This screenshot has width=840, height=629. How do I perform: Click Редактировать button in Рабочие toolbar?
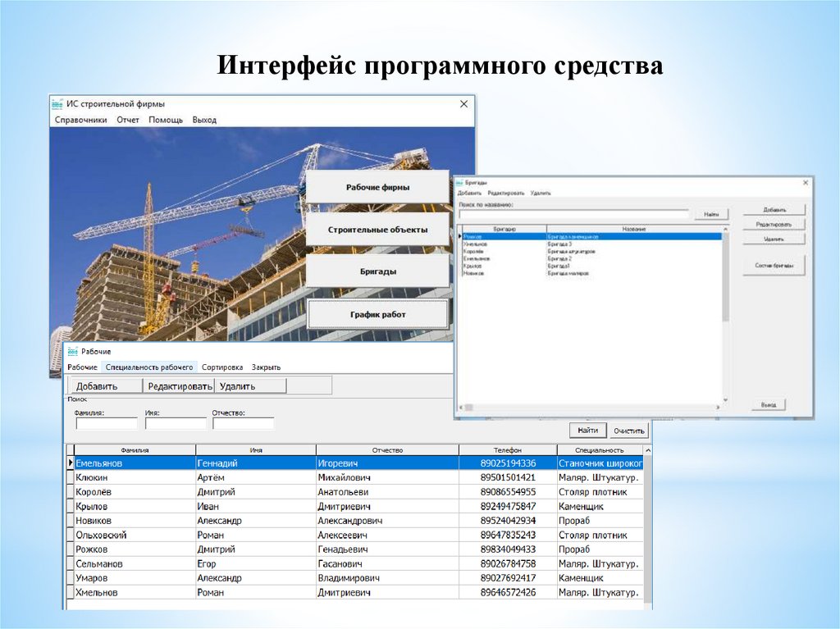point(180,385)
